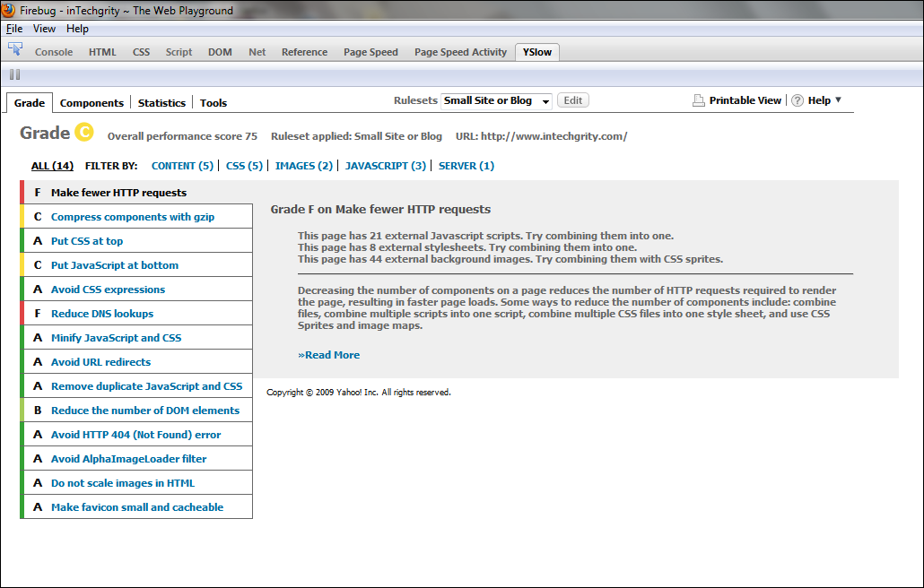Select the Make fewer HTTP requests rule
Screen dimensions: 924x588
pyautogui.click(x=136, y=193)
